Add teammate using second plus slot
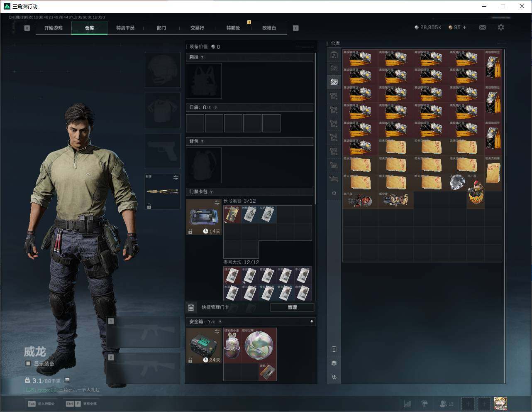Viewport: 532px width, 412px height. point(484,403)
